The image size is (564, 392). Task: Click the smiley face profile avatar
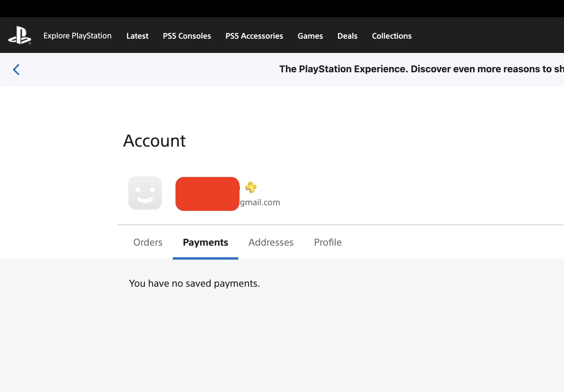(145, 193)
